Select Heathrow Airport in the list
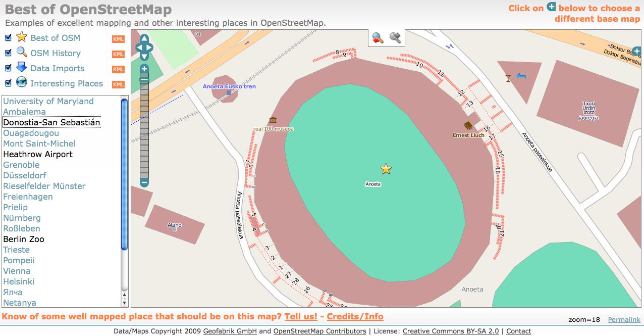 coord(38,154)
